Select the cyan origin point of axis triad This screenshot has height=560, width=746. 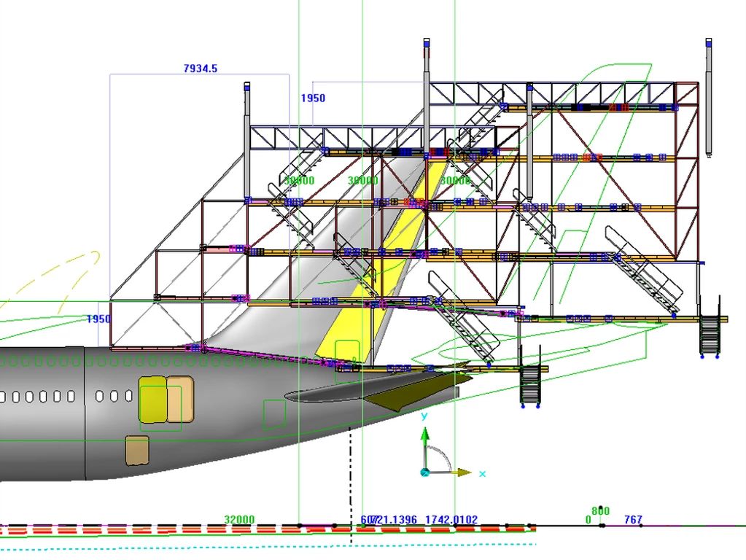coord(425,472)
